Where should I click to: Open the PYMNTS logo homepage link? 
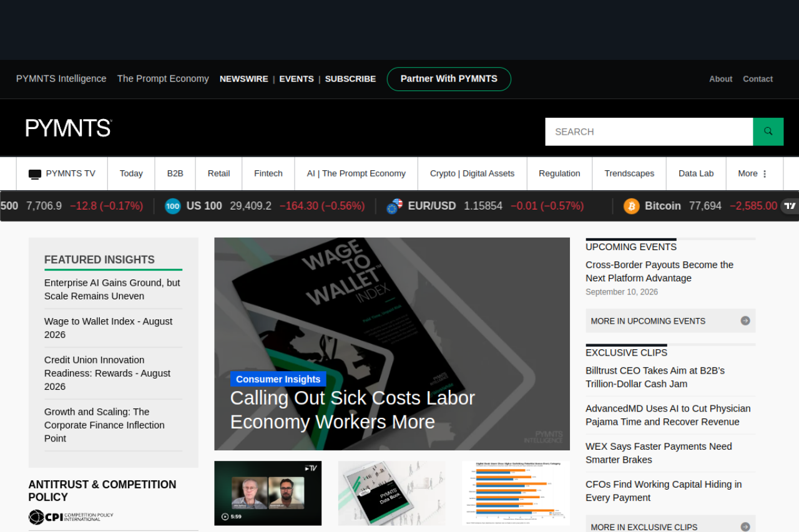coord(69,128)
